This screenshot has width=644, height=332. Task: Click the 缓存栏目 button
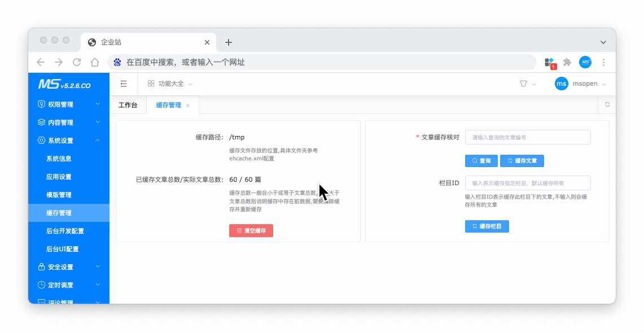click(x=487, y=226)
